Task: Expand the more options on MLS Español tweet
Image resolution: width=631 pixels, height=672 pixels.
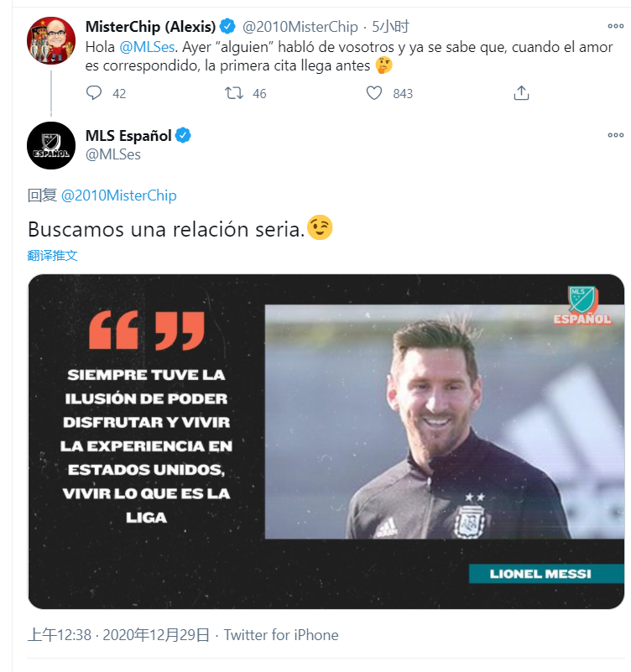Action: tap(616, 135)
